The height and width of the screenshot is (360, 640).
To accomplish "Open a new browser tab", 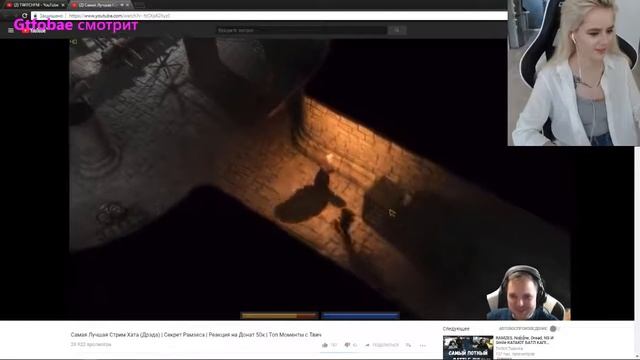I will point(140,5).
